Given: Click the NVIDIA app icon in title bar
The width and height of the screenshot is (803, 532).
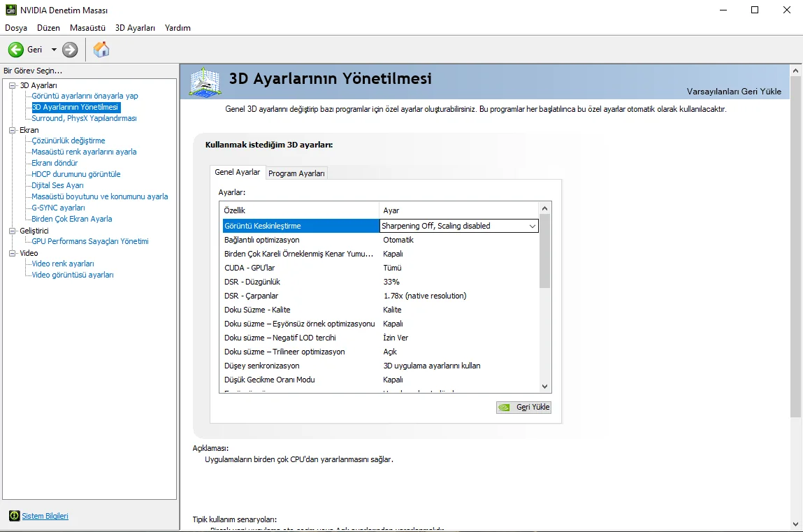Looking at the screenshot, I should point(10,10).
